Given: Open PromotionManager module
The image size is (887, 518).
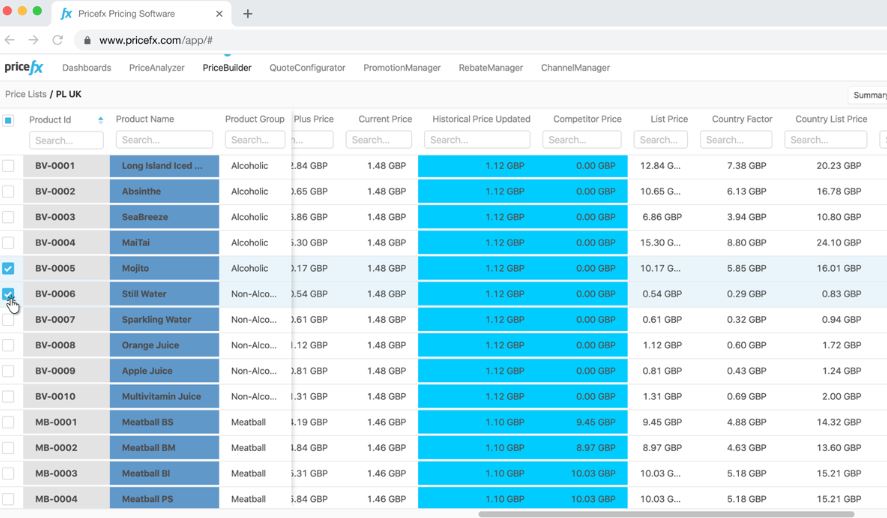Looking at the screenshot, I should [x=402, y=68].
